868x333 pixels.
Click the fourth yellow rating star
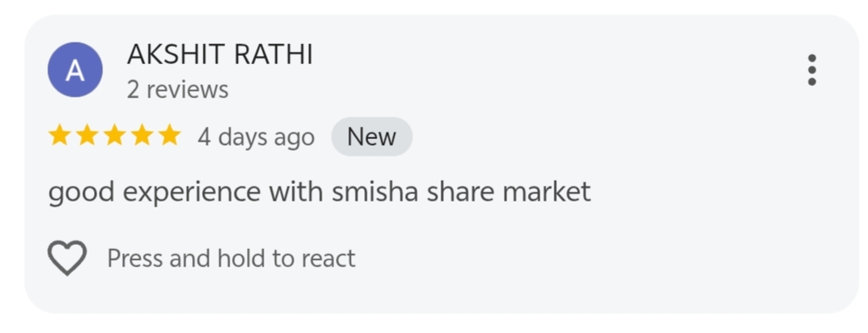142,136
